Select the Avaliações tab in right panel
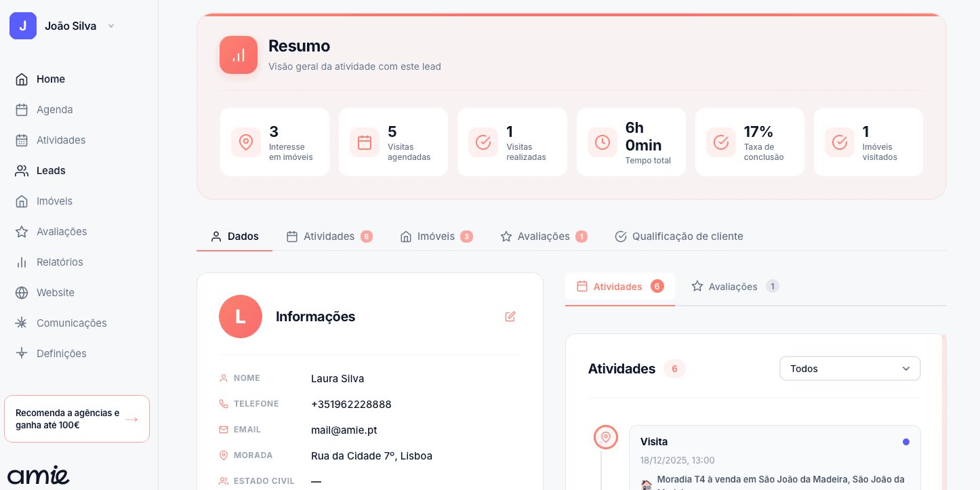 (735, 287)
